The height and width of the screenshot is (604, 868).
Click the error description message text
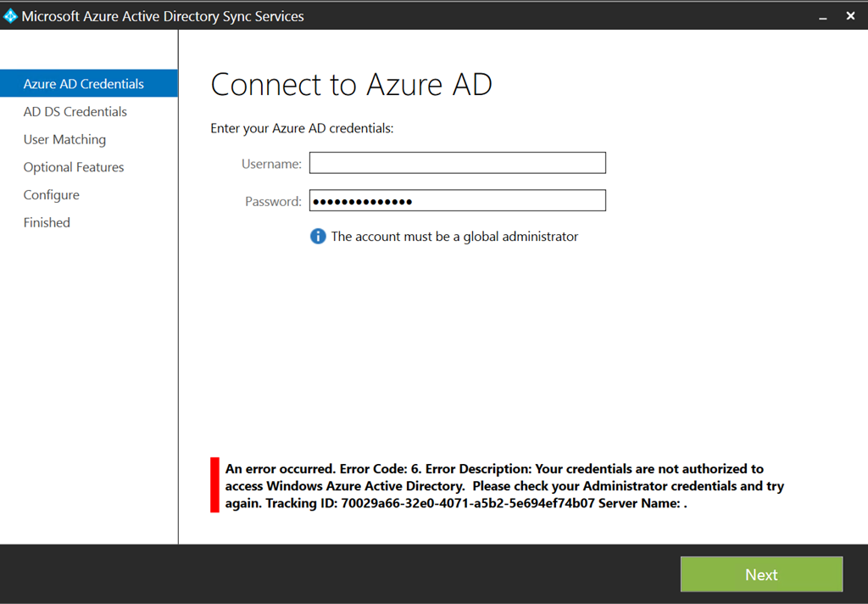[x=504, y=486]
